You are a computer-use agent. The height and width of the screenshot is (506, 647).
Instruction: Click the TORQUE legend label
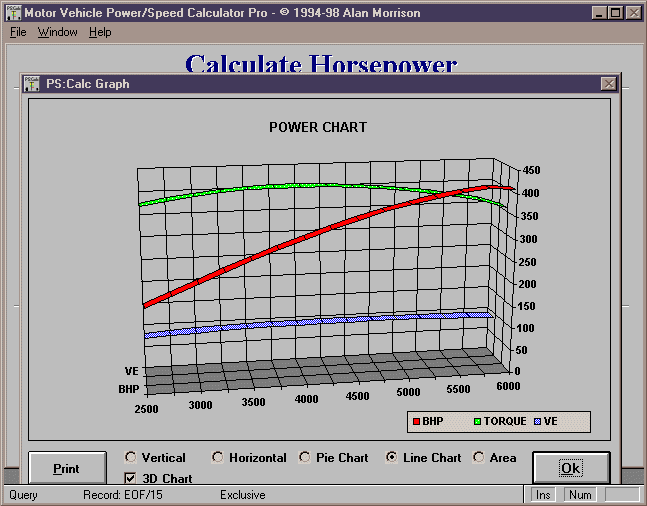point(505,421)
